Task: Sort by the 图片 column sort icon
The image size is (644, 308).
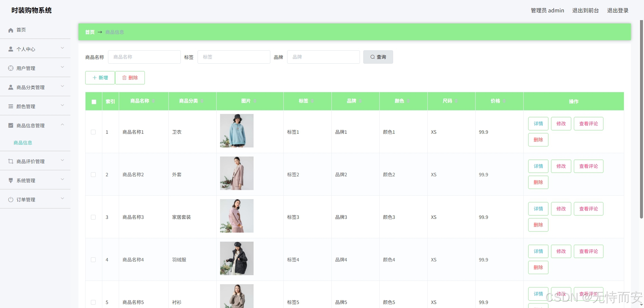Action: (x=255, y=101)
